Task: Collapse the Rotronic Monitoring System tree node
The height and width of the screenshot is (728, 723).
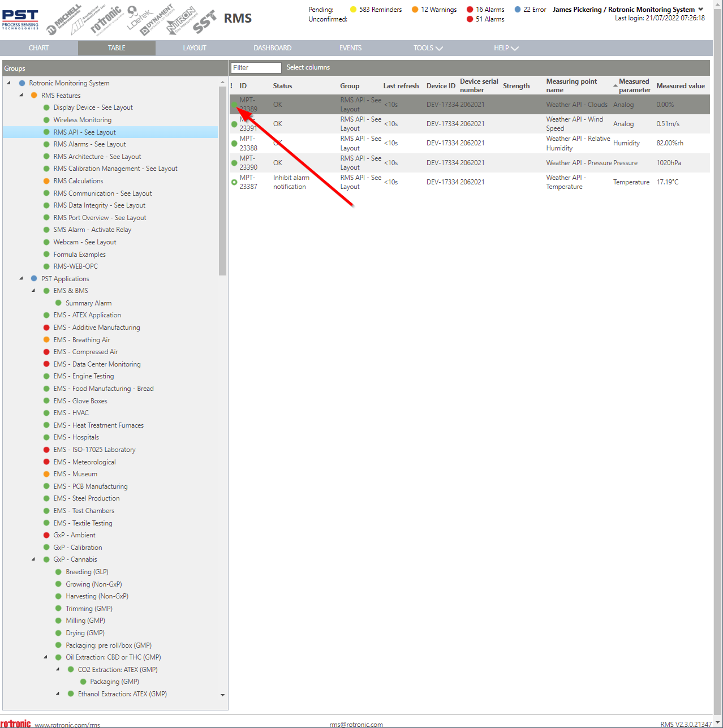Action: click(x=8, y=83)
